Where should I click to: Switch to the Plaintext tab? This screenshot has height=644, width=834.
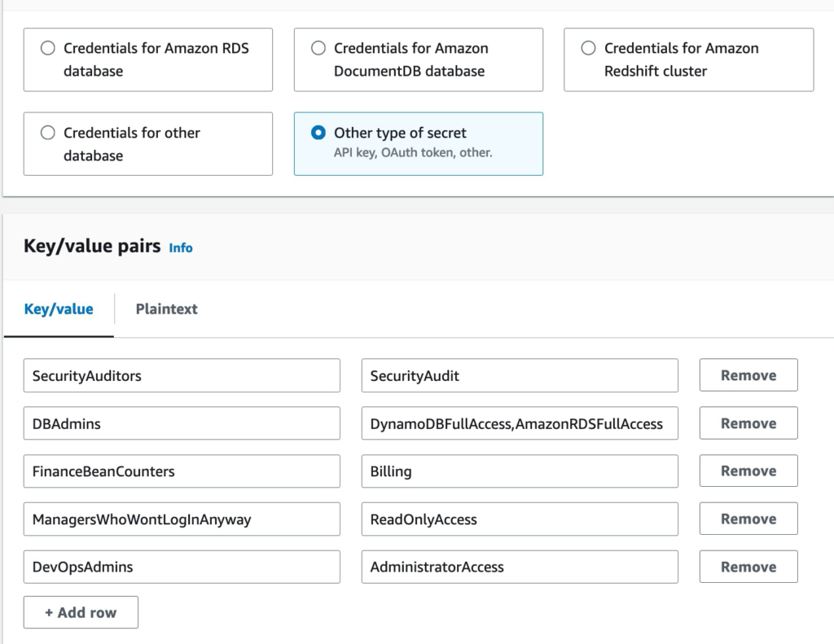pos(166,309)
